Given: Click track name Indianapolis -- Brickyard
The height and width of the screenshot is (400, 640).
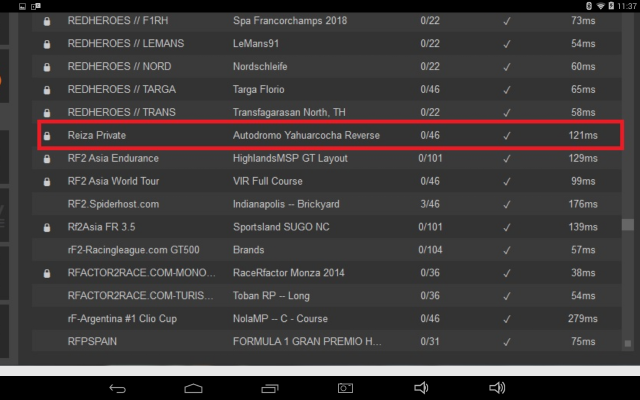Looking at the screenshot, I should coord(286,204).
